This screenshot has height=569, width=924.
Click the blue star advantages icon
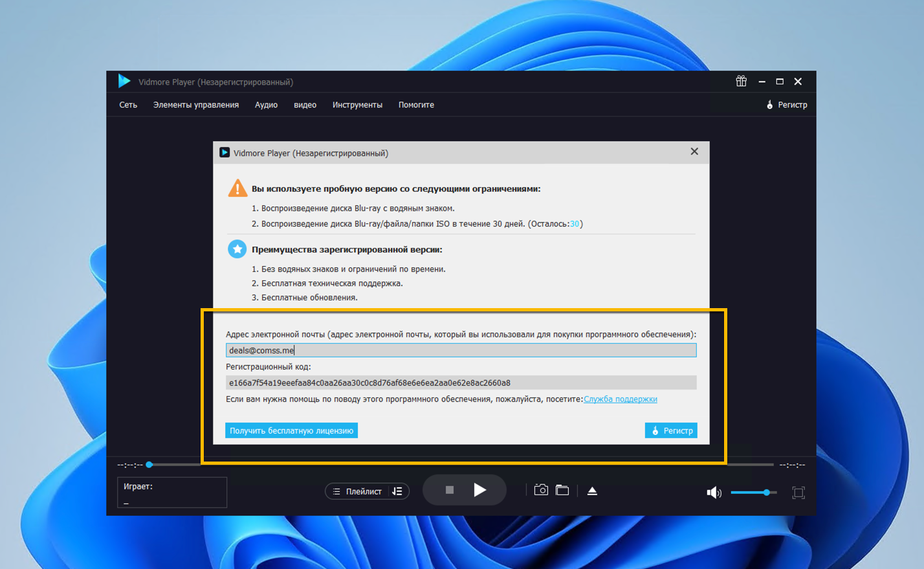(x=237, y=249)
